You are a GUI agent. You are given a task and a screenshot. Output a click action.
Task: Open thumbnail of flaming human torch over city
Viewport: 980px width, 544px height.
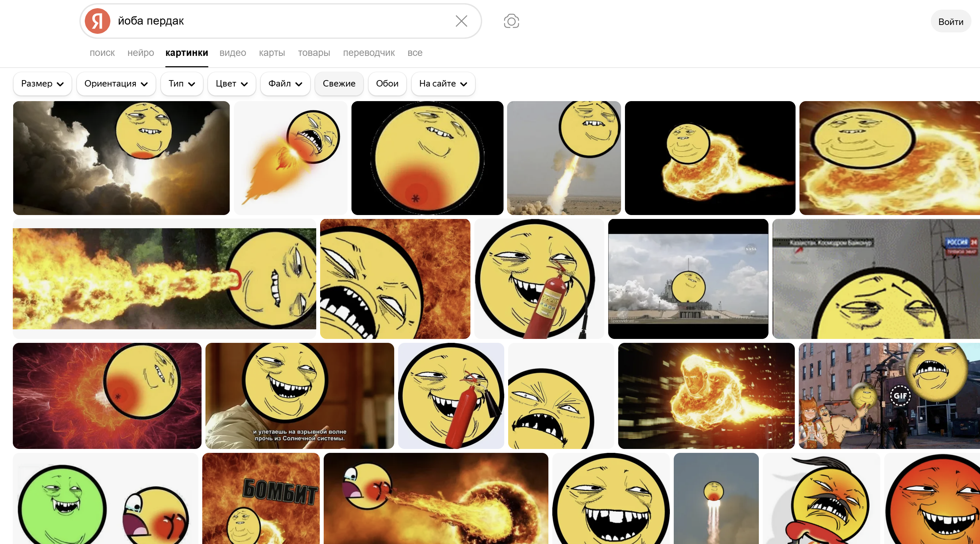(706, 396)
